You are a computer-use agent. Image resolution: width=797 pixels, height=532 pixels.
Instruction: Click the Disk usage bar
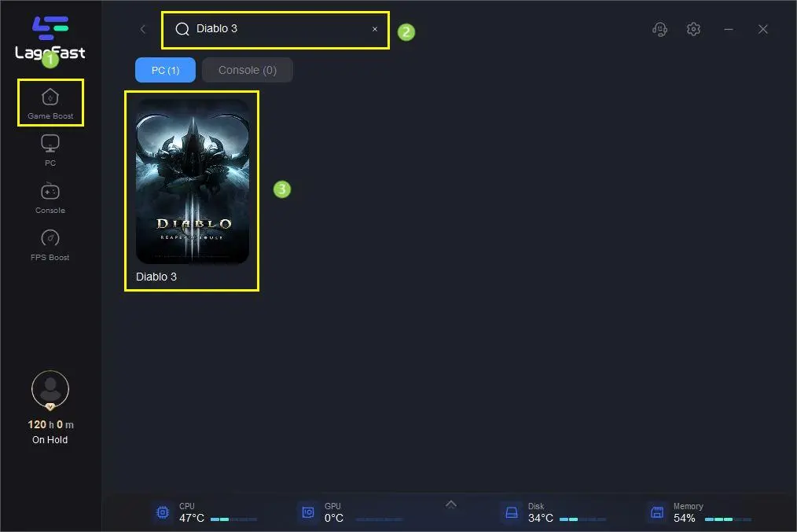point(582,519)
